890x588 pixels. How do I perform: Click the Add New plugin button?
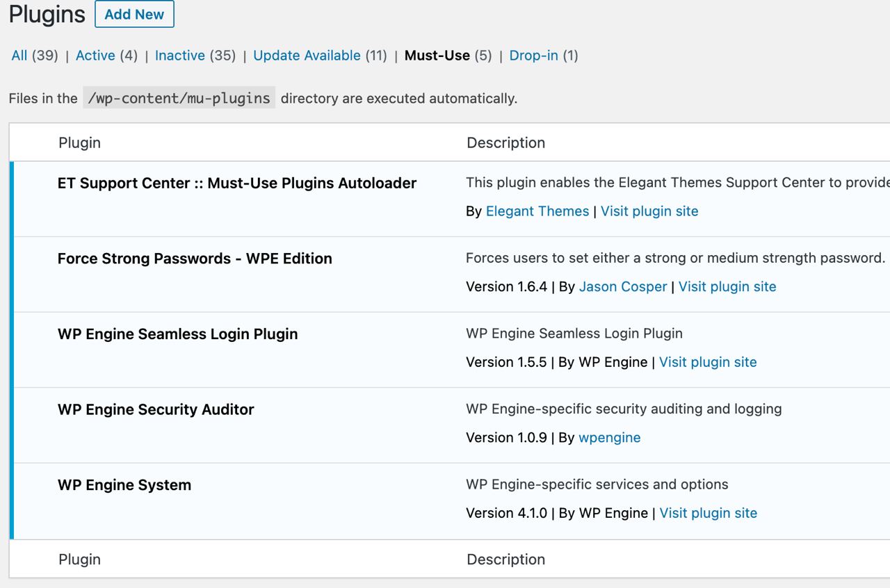click(134, 15)
